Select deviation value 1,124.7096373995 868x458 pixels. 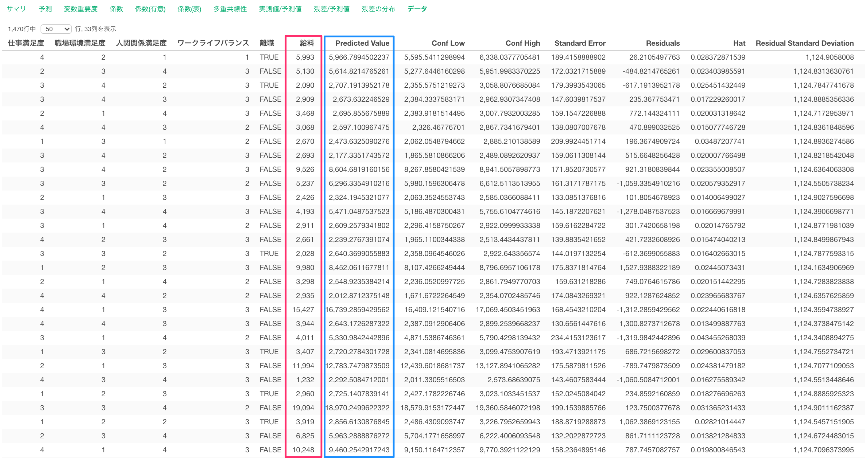[824, 449]
